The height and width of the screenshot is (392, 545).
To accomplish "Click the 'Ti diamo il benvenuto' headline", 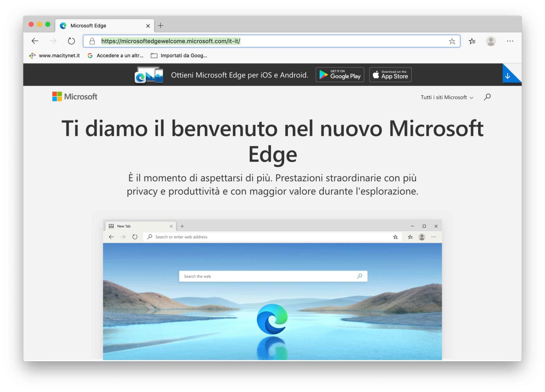I will point(272,142).
